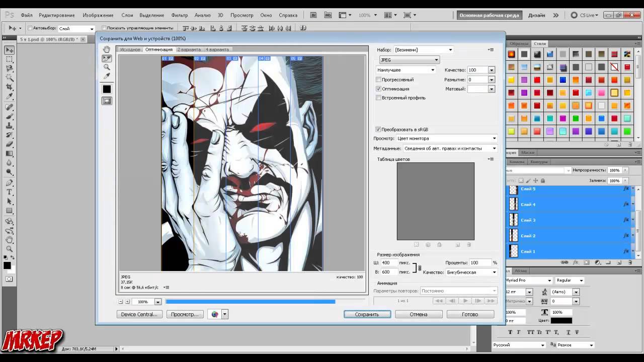Click the Просмотр... preview button
The width and height of the screenshot is (644, 362).
pos(185,314)
